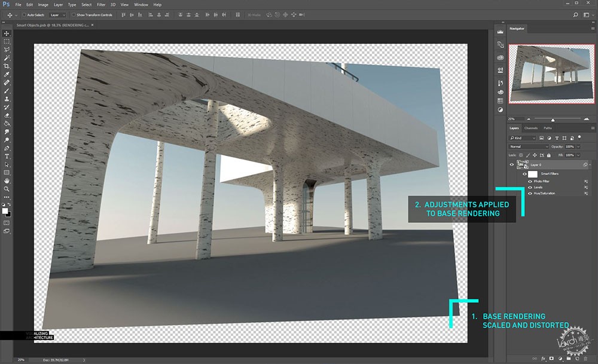Viewport: 598px width, 364px height.
Task: Enable Show Transform Controls checkbox
Action: [x=74, y=15]
